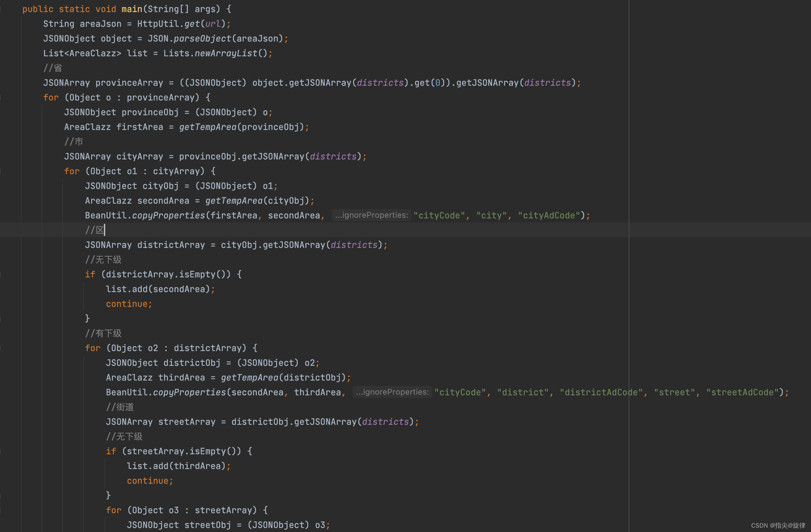The width and height of the screenshot is (811, 532).
Task: Click the //市 comment line
Action: [74, 142]
